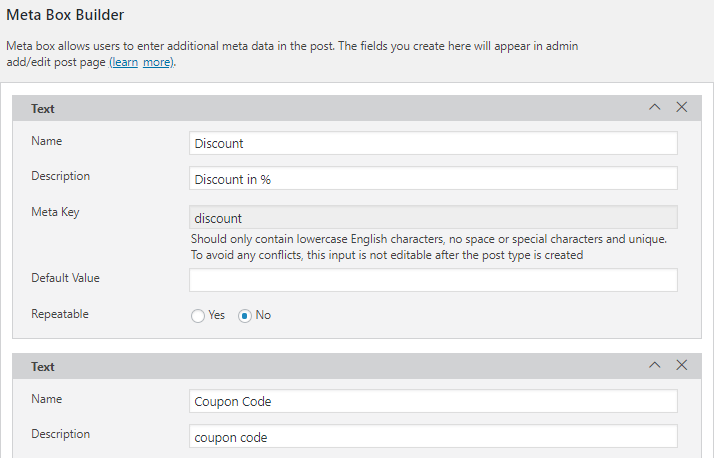Click the disabled 'discount' Meta Key field

(x=433, y=217)
